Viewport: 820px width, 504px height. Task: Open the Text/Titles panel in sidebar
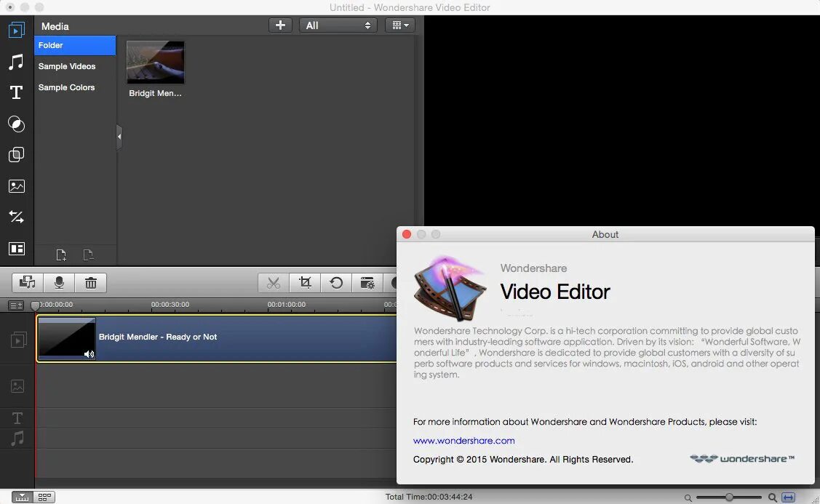[16, 92]
